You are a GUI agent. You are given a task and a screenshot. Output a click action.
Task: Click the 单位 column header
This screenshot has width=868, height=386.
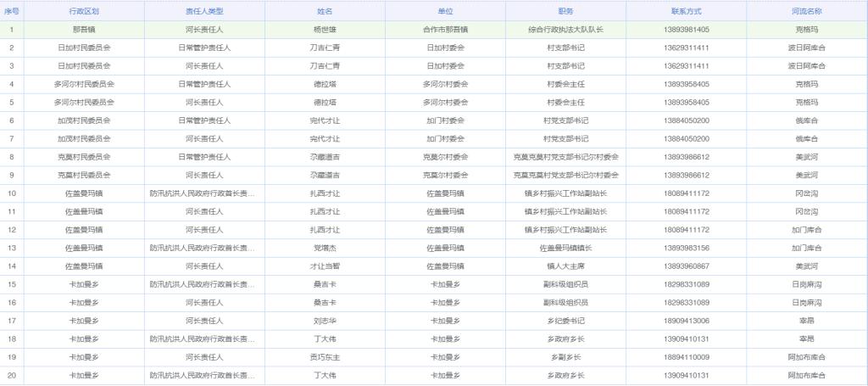(x=445, y=11)
